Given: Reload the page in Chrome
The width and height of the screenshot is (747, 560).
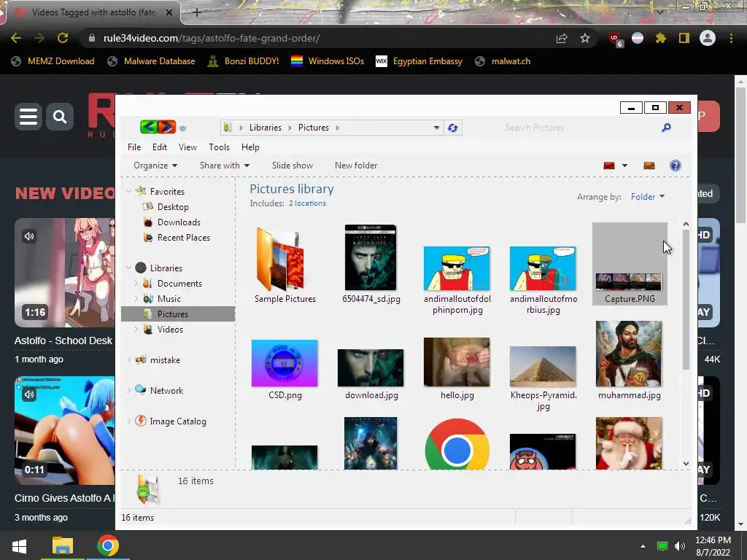Looking at the screenshot, I should (63, 38).
